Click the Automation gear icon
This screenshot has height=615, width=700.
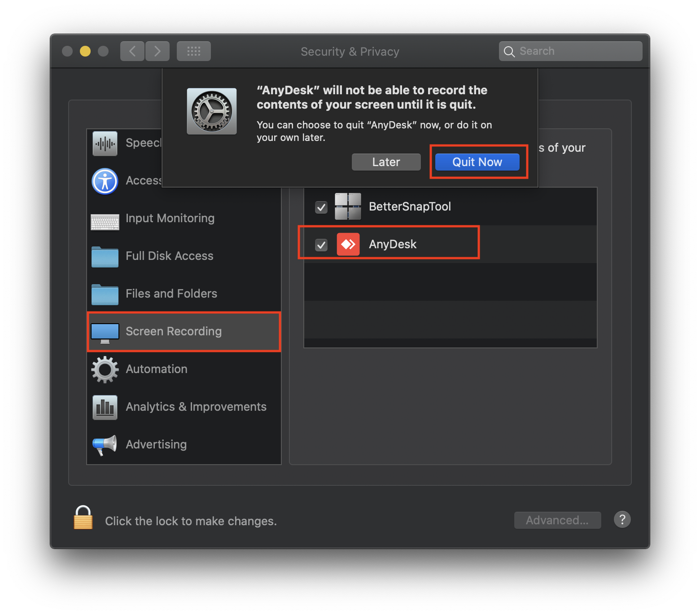point(105,369)
